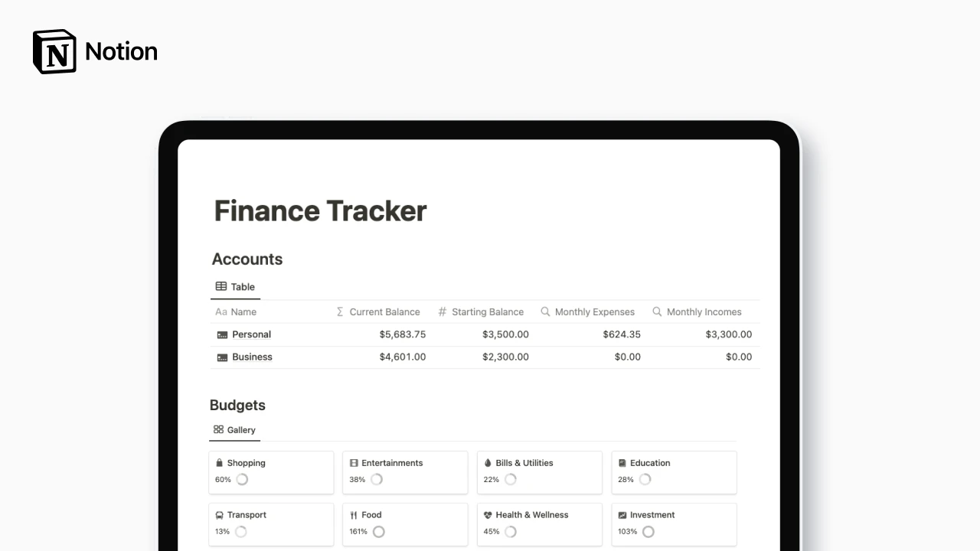Click the progress ring on Food card

[x=378, y=531]
